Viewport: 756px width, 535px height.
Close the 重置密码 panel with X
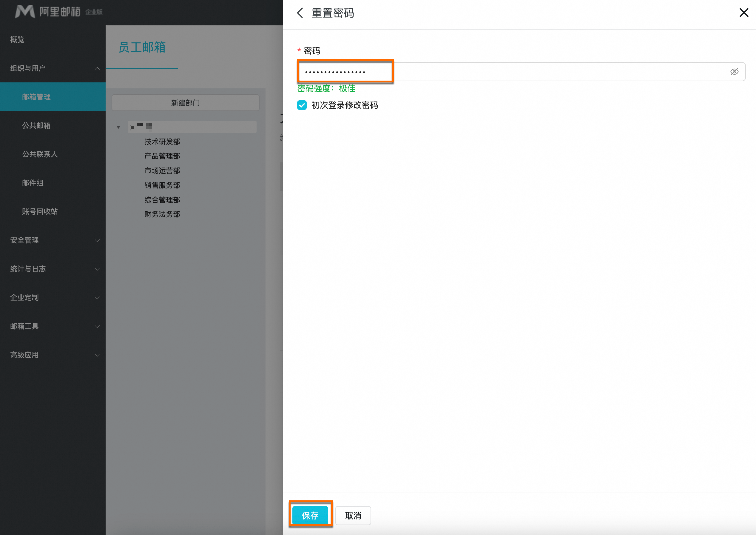(x=744, y=13)
